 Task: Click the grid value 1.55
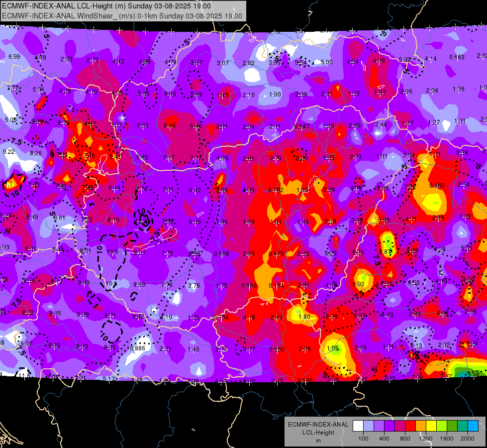pos(332,348)
